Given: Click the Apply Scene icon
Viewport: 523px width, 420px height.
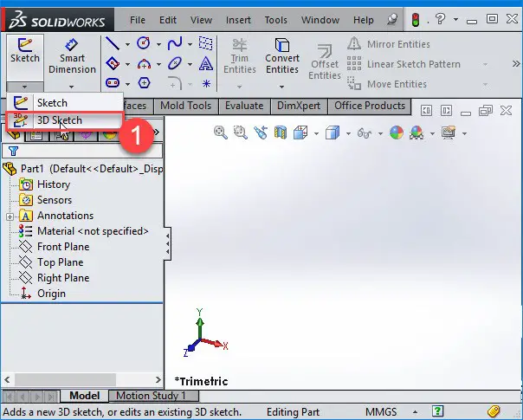Looking at the screenshot, I should [x=416, y=132].
